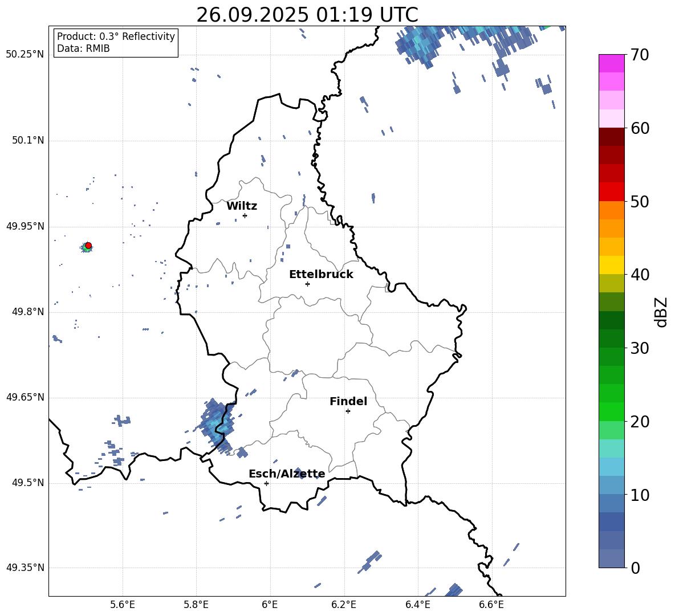This screenshot has height=616, width=675.
Task: Click the 5.8°E longitude label
Action: tap(196, 605)
